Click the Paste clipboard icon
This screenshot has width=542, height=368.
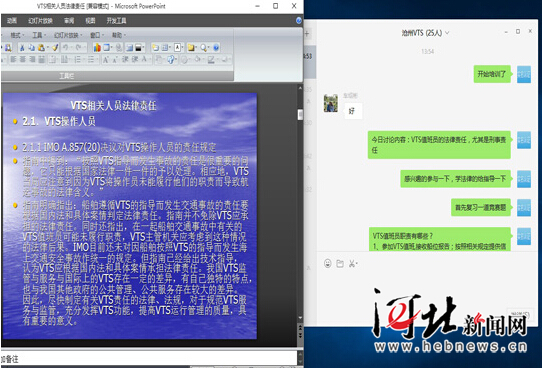pos(41,47)
